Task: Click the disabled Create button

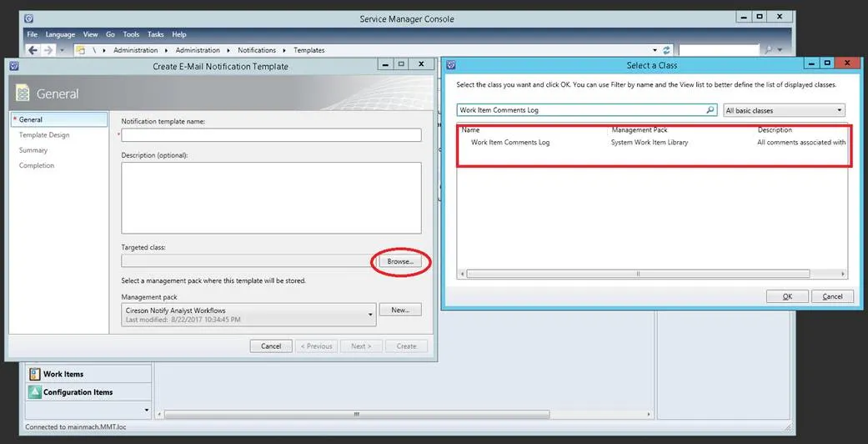Action: pyautogui.click(x=406, y=346)
